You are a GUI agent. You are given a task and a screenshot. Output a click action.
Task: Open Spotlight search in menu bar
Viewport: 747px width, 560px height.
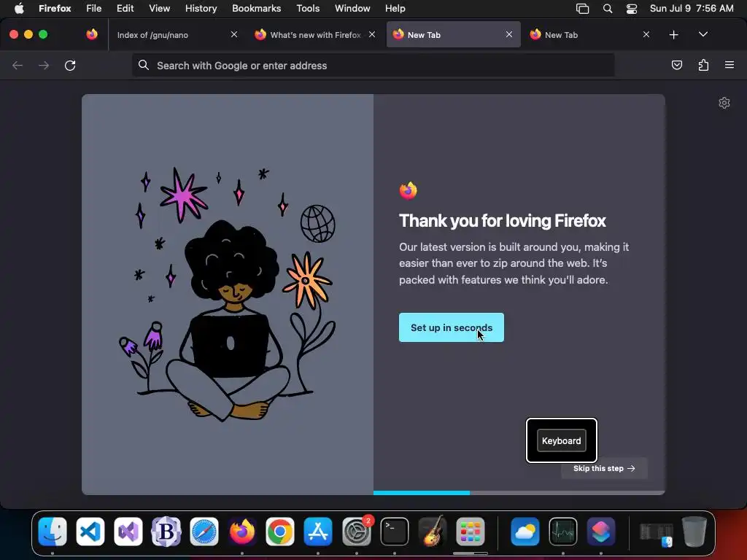click(x=608, y=8)
